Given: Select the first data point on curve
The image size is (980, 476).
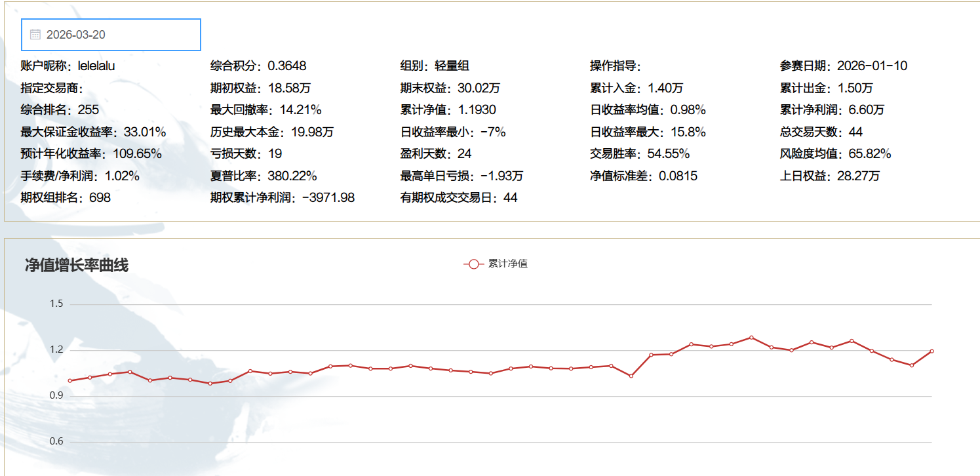Looking at the screenshot, I should coord(69,380).
